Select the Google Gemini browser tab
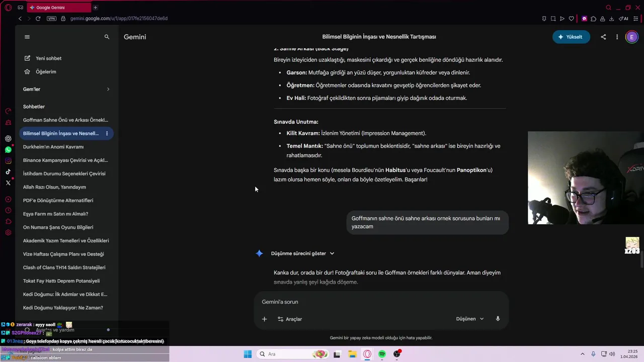644x362 pixels. click(58, 8)
